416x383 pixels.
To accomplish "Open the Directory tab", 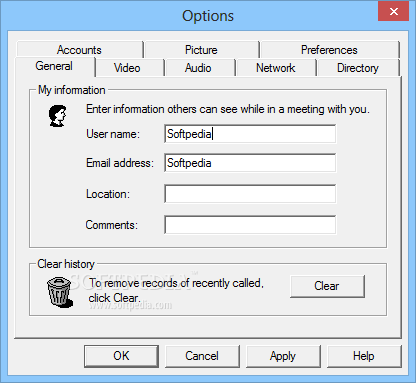I will click(358, 68).
